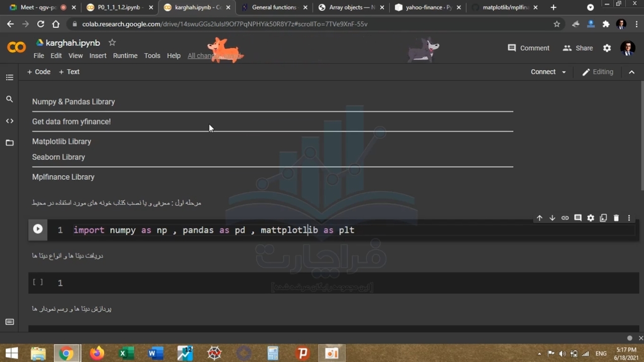Image resolution: width=644 pixels, height=362 pixels.
Task: Open the Files folder panel
Action: [10, 143]
